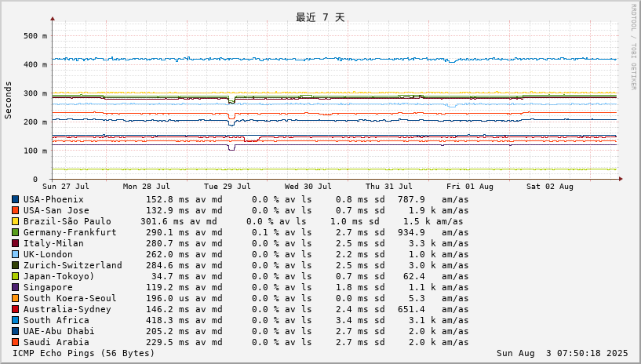Click the 301.6 ms median value
Screen dimensions: 641x364
[x=162, y=222]
